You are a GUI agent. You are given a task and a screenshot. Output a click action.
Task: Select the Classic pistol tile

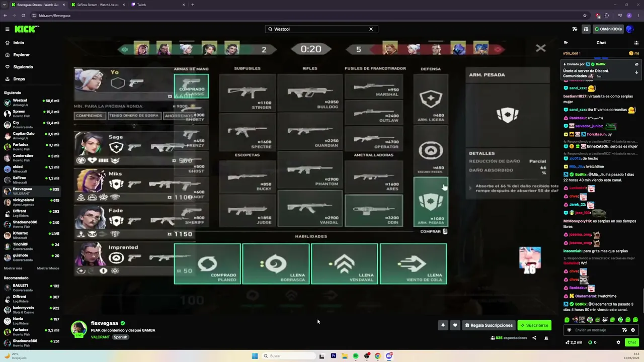point(191,86)
